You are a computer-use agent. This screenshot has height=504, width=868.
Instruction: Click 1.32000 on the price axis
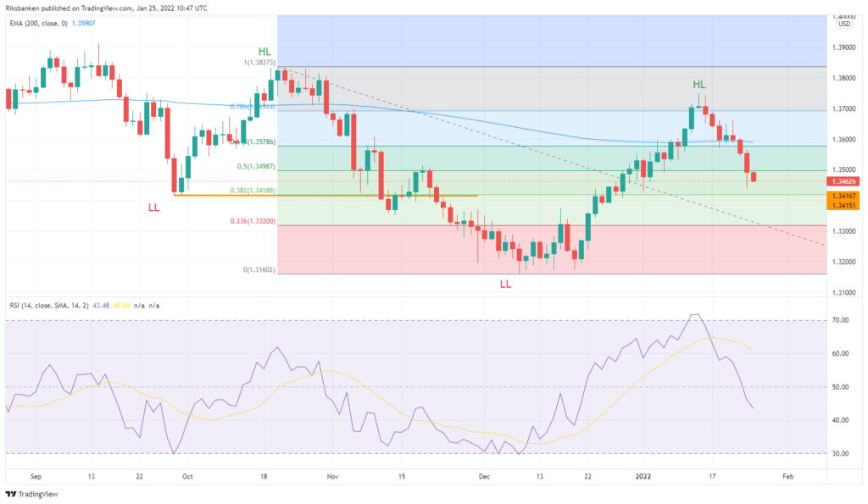[844, 262]
